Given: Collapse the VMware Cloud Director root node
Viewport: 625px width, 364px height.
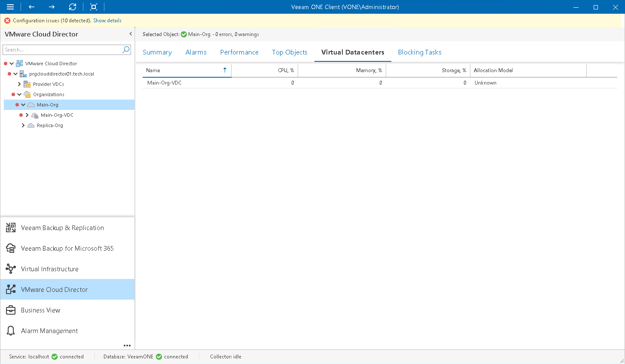Looking at the screenshot, I should point(12,64).
